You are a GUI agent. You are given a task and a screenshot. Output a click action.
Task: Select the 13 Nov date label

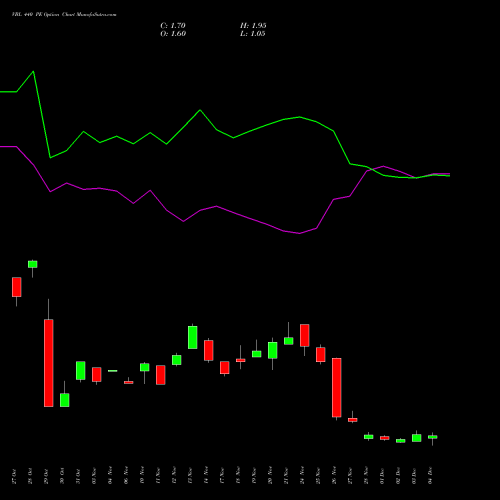[x=190, y=476]
